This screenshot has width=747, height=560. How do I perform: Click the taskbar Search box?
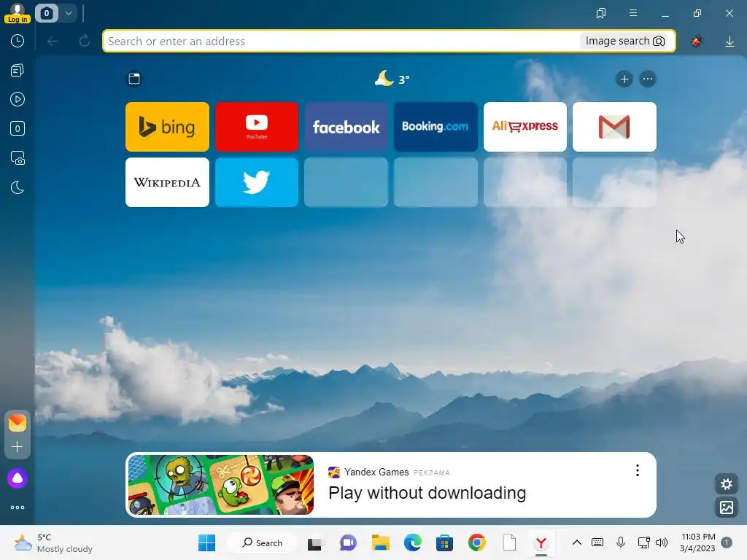(x=262, y=542)
